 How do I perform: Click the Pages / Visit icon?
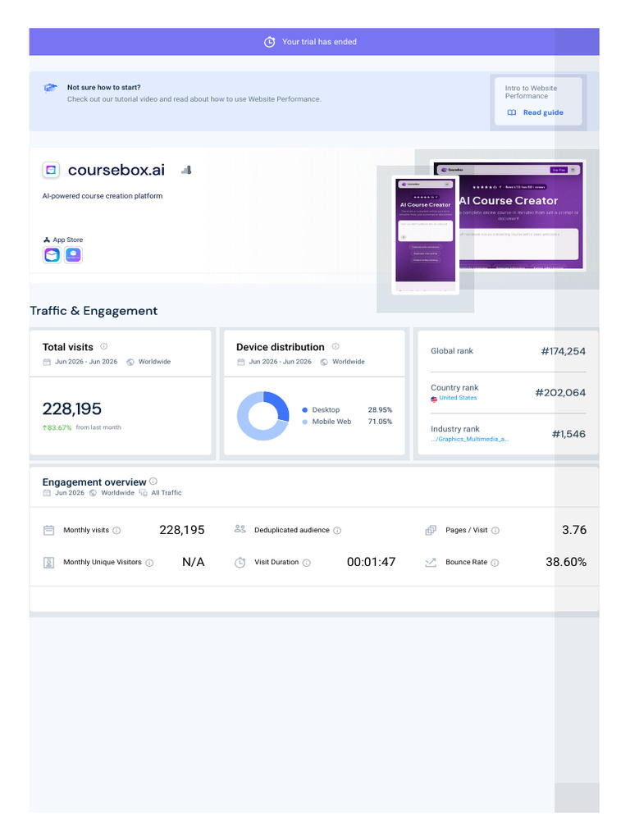pos(431,531)
